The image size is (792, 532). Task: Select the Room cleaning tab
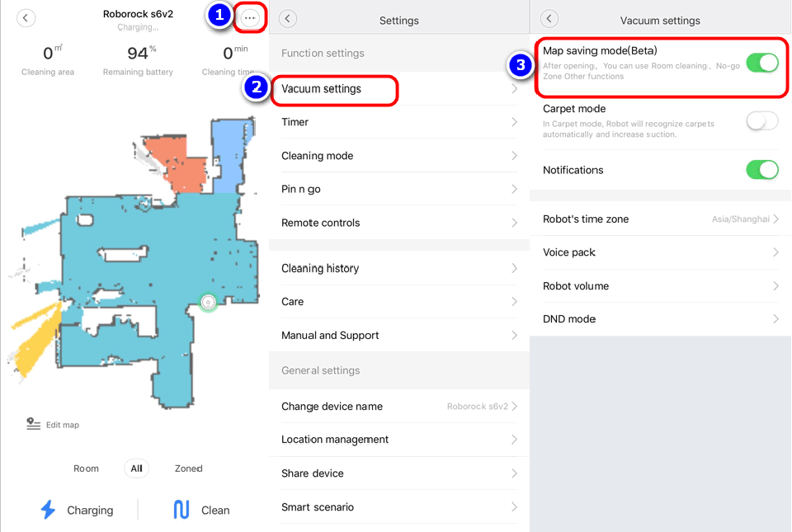[x=86, y=468]
